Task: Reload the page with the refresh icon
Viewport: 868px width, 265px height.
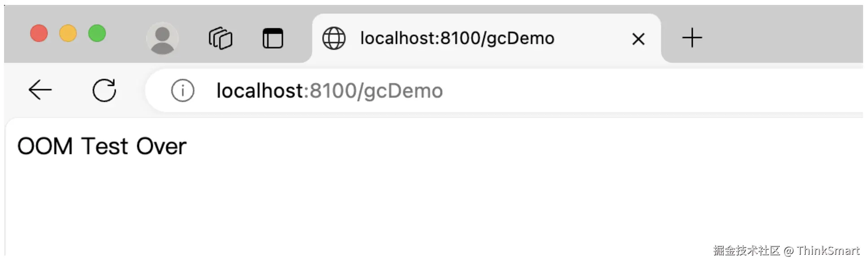Action: coord(104,90)
